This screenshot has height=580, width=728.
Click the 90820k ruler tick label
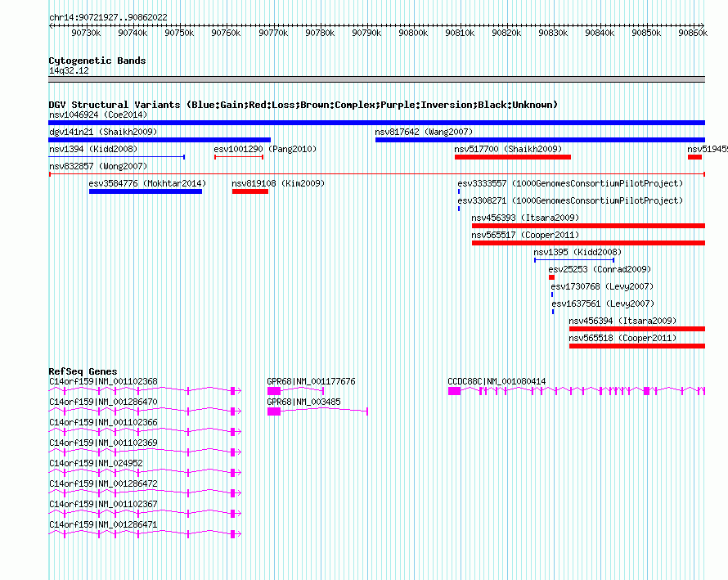[506, 33]
